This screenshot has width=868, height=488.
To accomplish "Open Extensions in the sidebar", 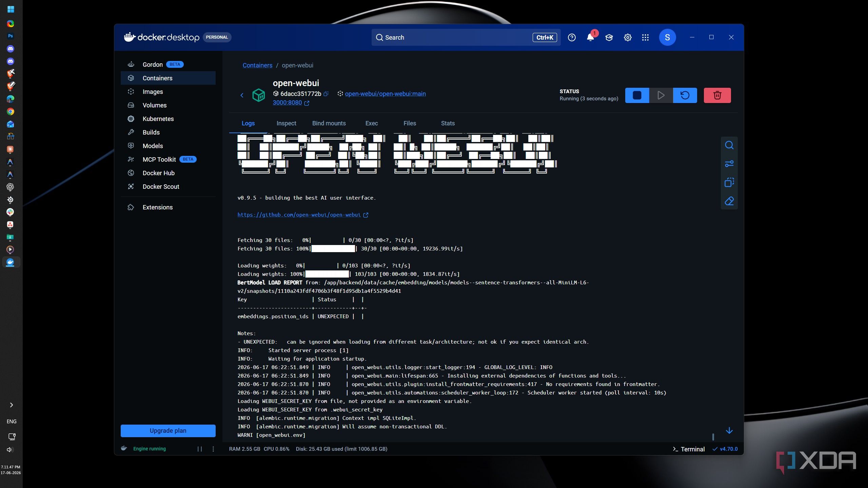I will tap(168, 207).
